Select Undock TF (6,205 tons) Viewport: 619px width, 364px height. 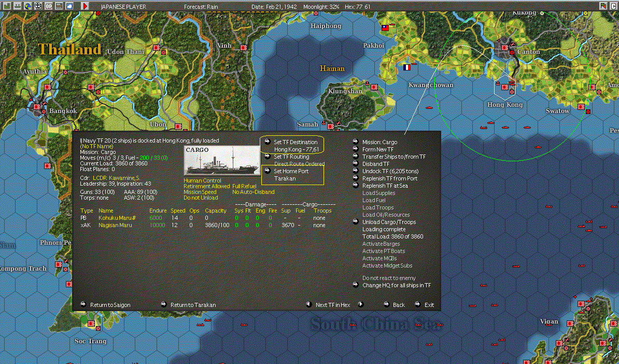tap(390, 171)
